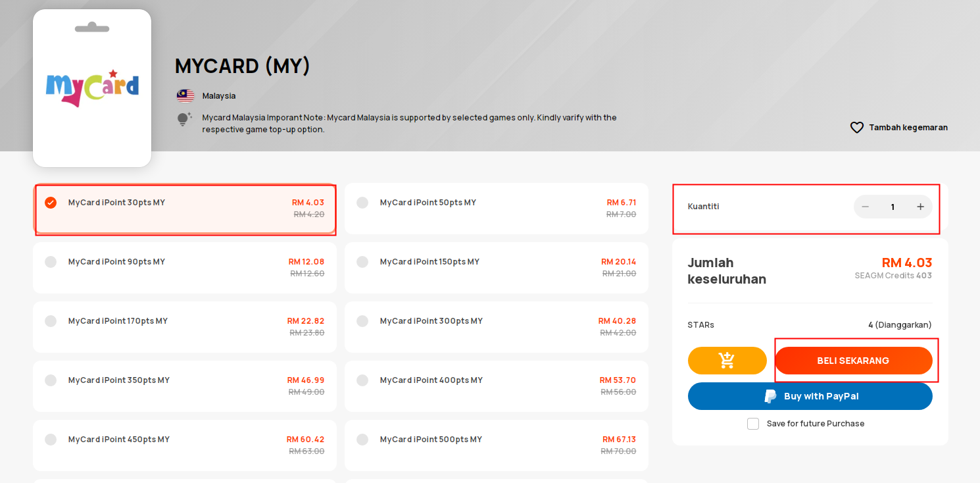Select MyCard iPoint 300pts MY option
Image resolution: width=980 pixels, height=483 pixels.
pos(497,327)
